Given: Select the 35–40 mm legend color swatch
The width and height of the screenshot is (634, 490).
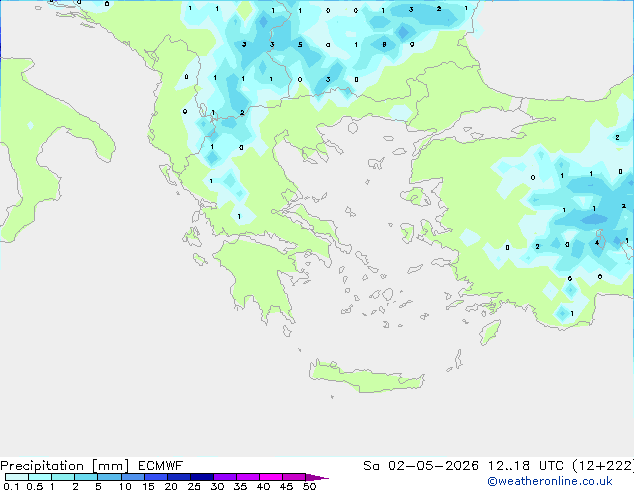Looking at the screenshot, I should pyautogui.click(x=247, y=477).
